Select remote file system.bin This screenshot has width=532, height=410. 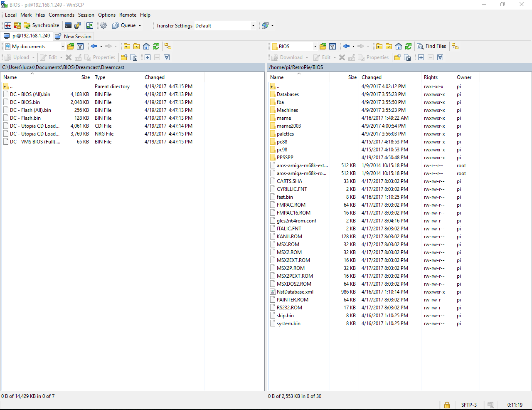pyautogui.click(x=288, y=324)
